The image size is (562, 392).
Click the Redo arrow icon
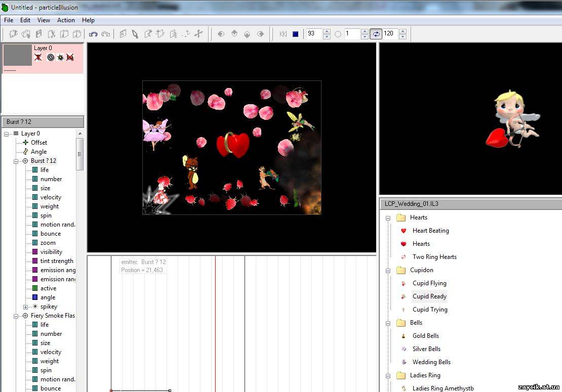click(106, 34)
